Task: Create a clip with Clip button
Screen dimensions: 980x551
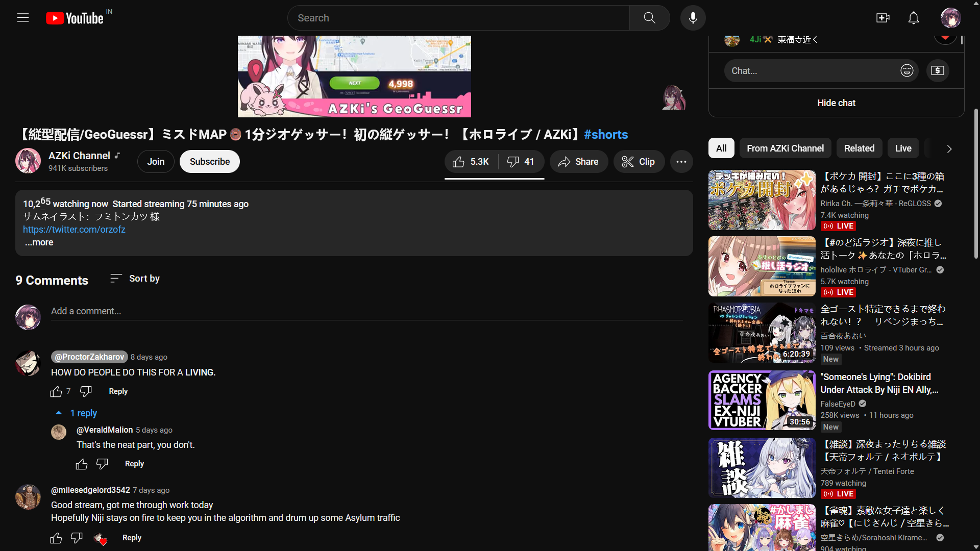Action: click(639, 162)
